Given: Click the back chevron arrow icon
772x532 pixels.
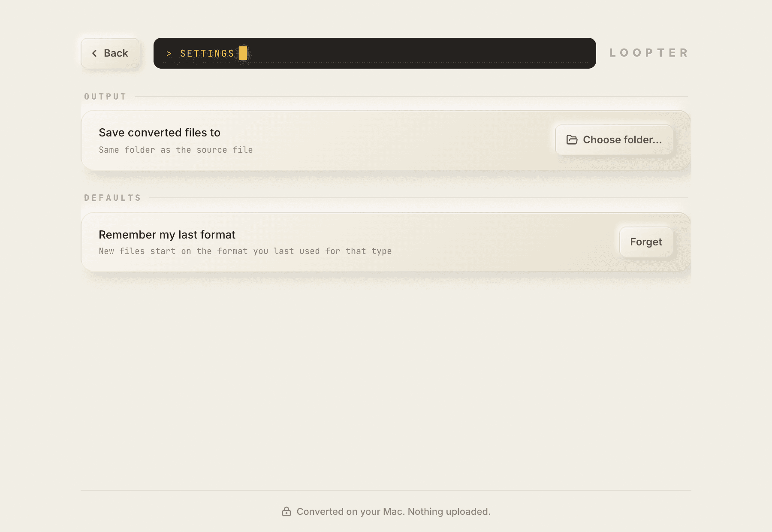Looking at the screenshot, I should [x=94, y=53].
